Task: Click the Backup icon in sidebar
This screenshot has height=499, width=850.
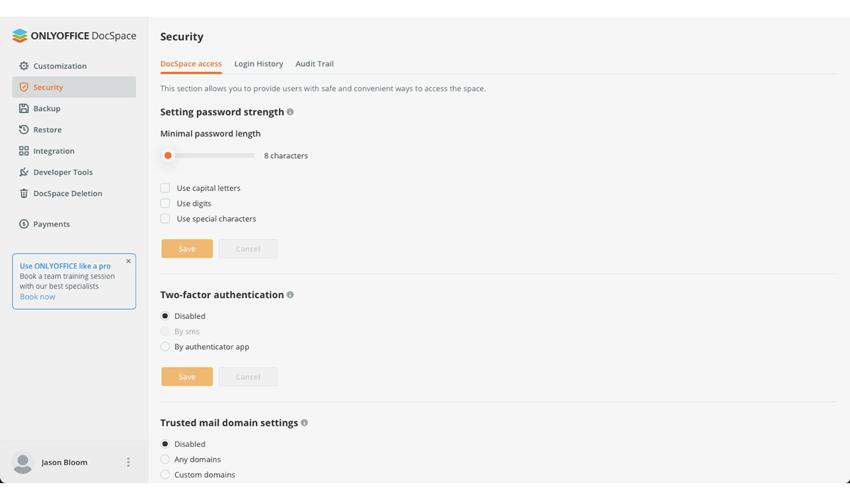Action: (x=24, y=108)
